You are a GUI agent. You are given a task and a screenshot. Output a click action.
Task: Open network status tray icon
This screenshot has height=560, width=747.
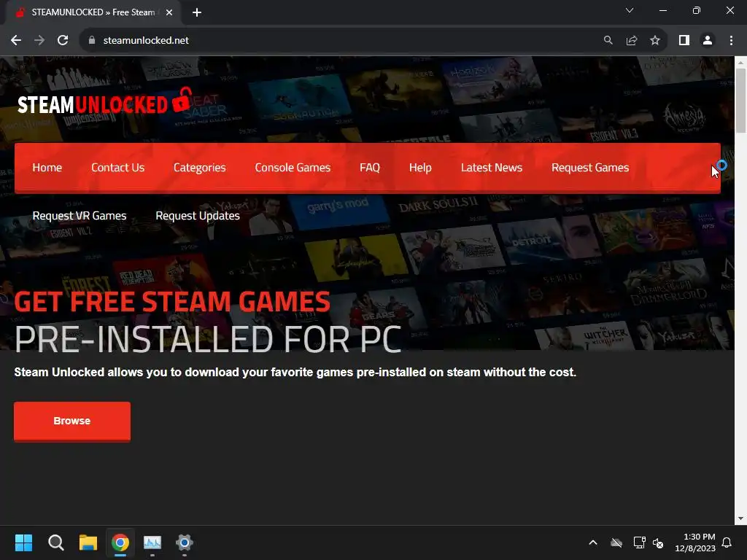[639, 542]
